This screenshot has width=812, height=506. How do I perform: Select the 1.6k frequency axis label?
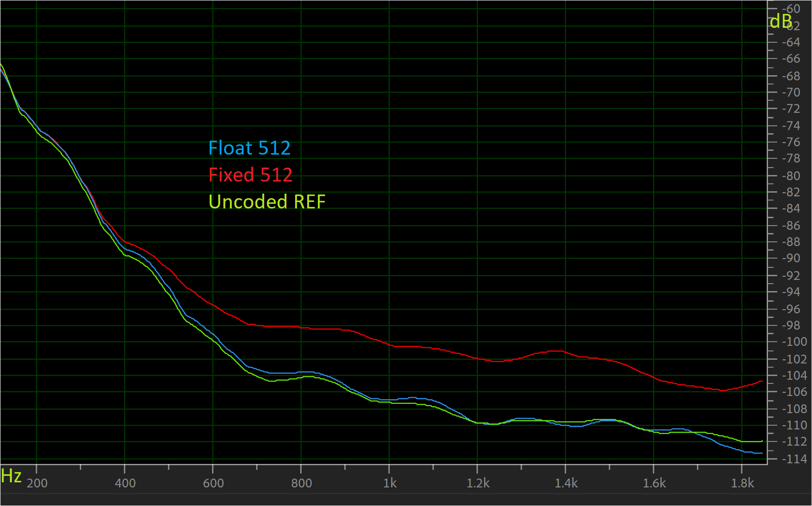[x=654, y=483]
